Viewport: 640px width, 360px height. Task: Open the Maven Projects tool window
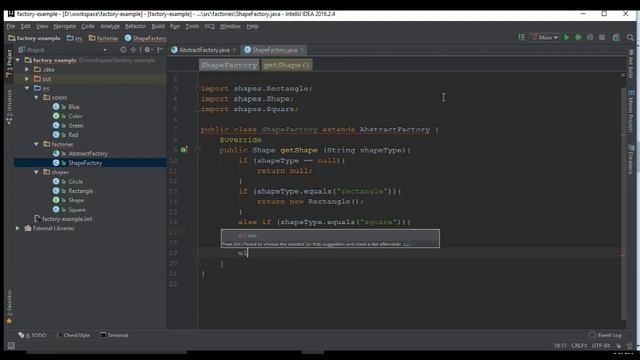631,111
